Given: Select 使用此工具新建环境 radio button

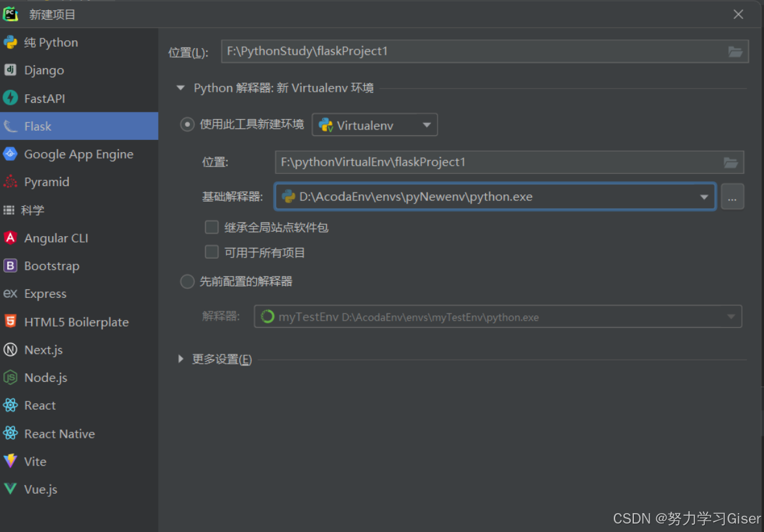Looking at the screenshot, I should [187, 125].
